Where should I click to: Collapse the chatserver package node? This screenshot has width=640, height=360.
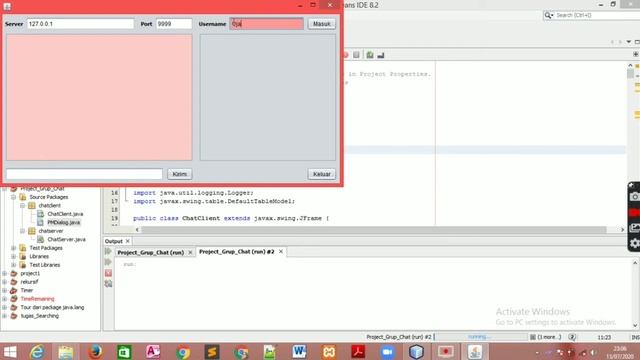pyautogui.click(x=22, y=231)
